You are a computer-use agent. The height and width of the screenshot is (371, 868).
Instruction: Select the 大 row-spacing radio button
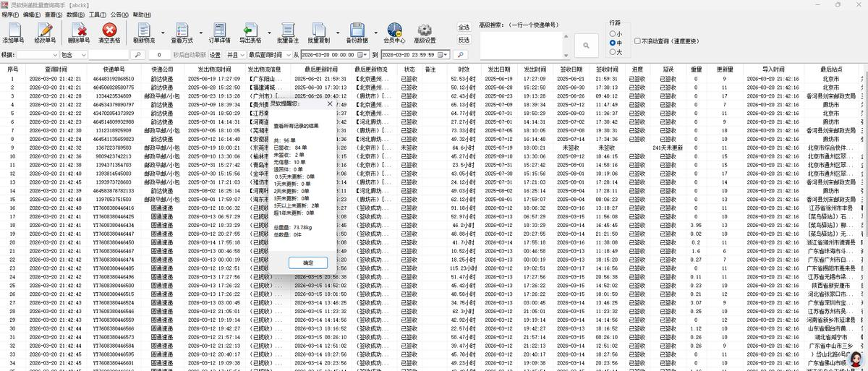coord(612,51)
